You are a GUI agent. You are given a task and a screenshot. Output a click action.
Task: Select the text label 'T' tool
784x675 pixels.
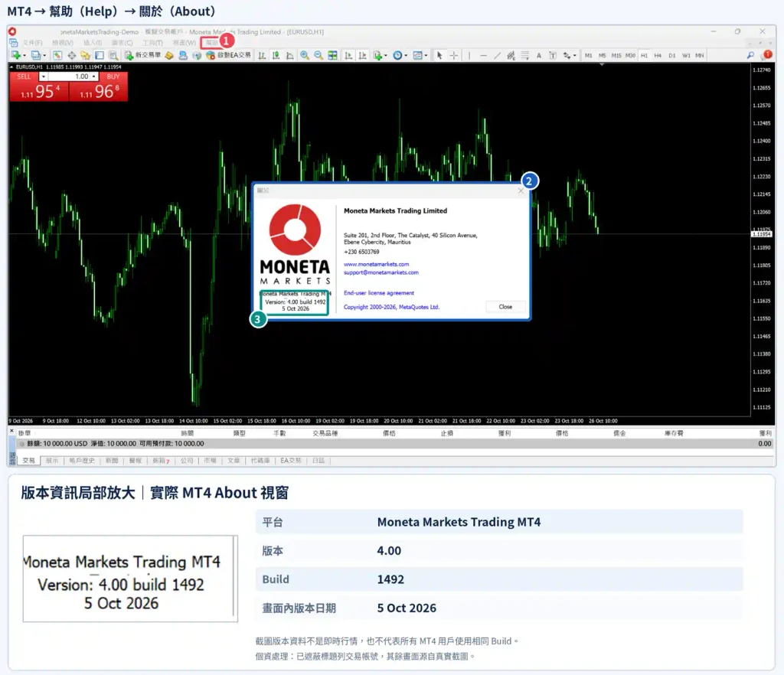tap(553, 55)
